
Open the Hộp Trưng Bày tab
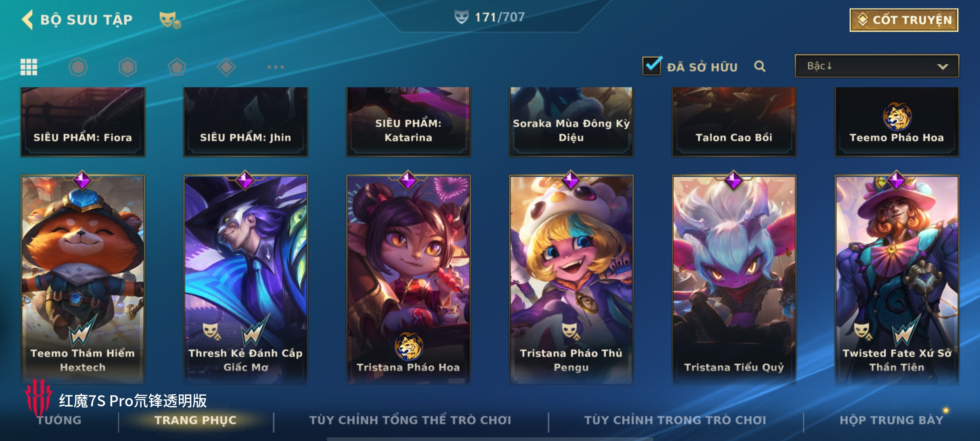click(x=891, y=420)
